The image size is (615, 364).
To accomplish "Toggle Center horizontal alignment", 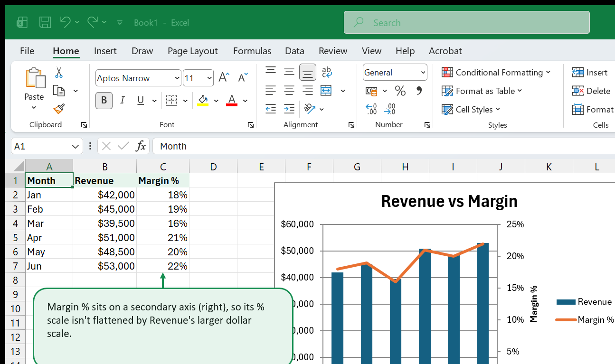I will pyautogui.click(x=289, y=90).
